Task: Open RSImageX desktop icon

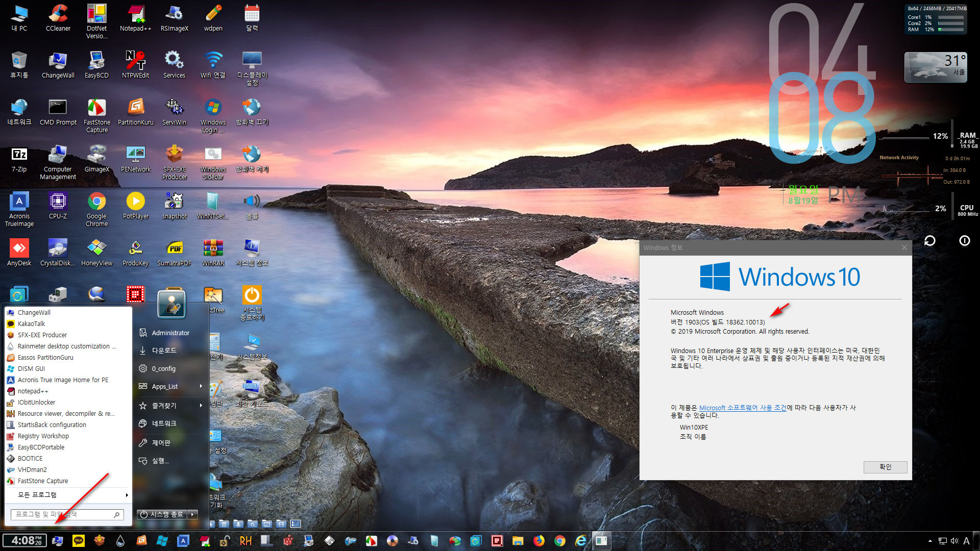Action: point(174,18)
